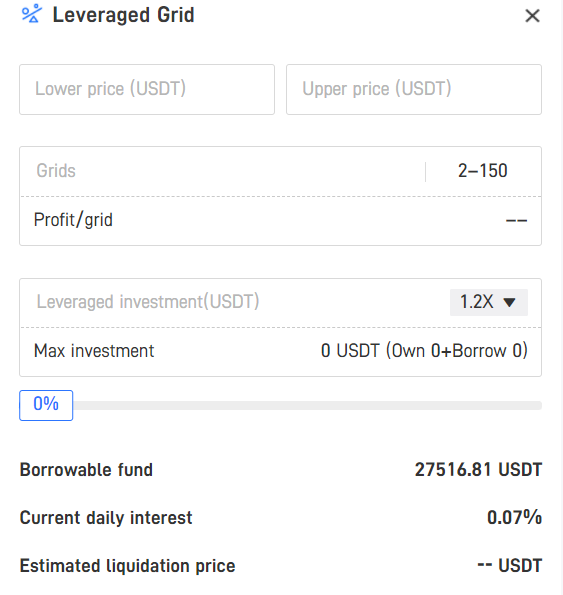Click the Borrowable fund label
Viewport: 563px width, 595px height.
[86, 470]
